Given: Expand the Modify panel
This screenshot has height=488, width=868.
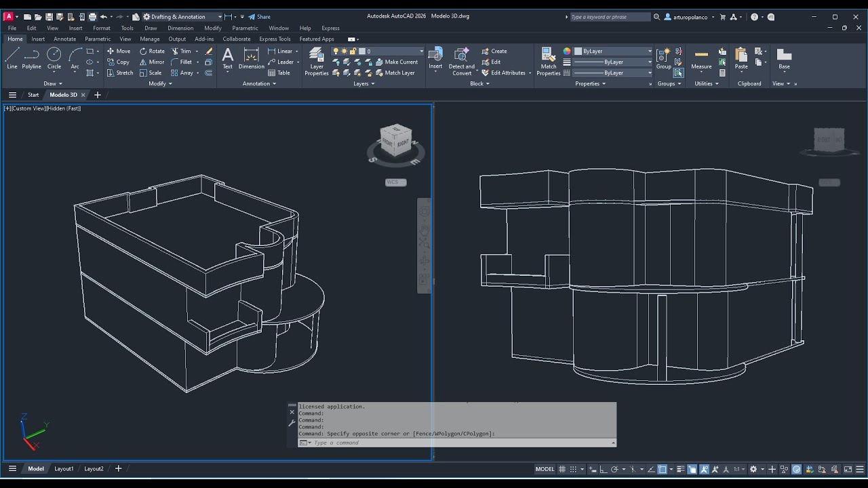Looking at the screenshot, I should click(161, 83).
